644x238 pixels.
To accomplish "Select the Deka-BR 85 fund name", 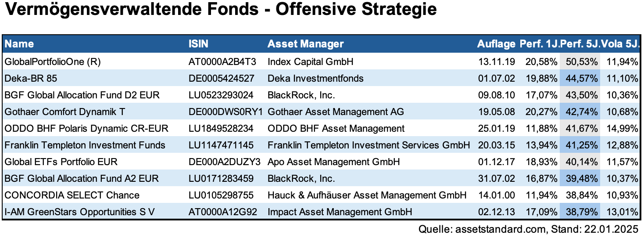I will [31, 79].
